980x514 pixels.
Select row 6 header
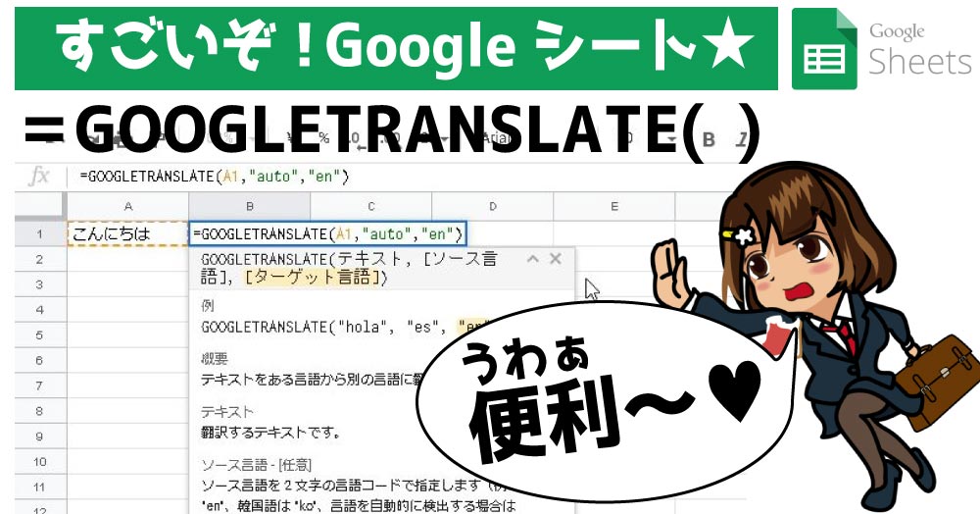(x=40, y=360)
